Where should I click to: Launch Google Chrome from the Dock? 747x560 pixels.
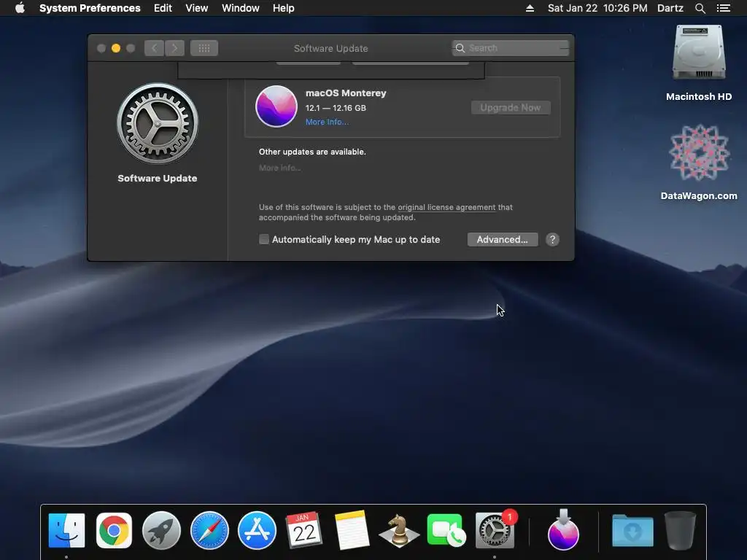pyautogui.click(x=114, y=530)
